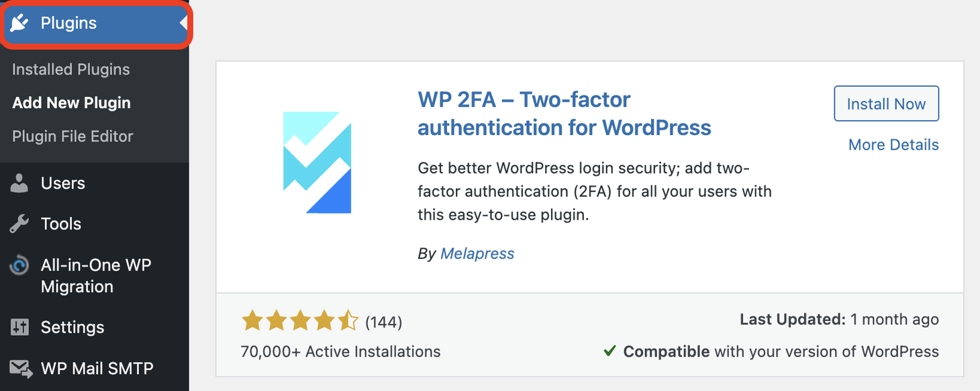The height and width of the screenshot is (391, 980).
Task: Open Installed Plugins
Action: tap(70, 69)
